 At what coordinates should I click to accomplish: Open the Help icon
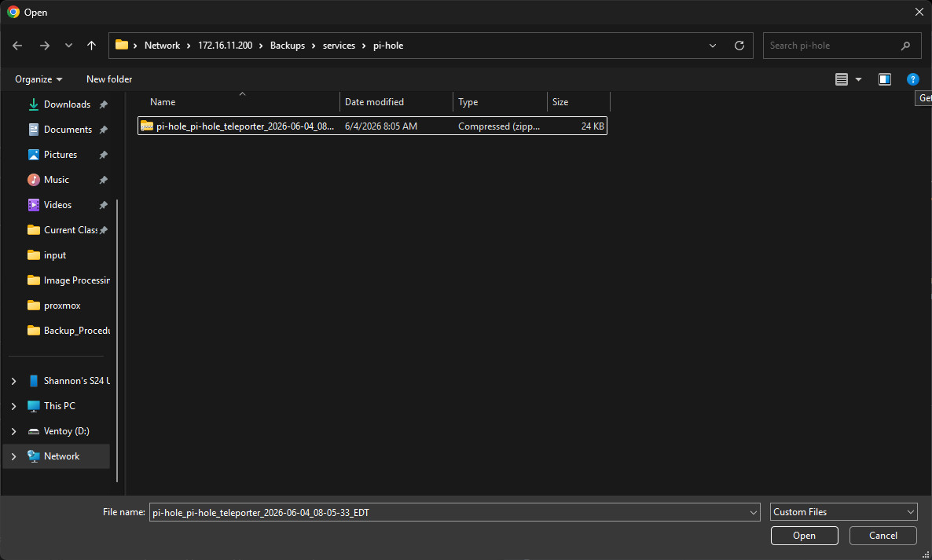[x=913, y=79]
